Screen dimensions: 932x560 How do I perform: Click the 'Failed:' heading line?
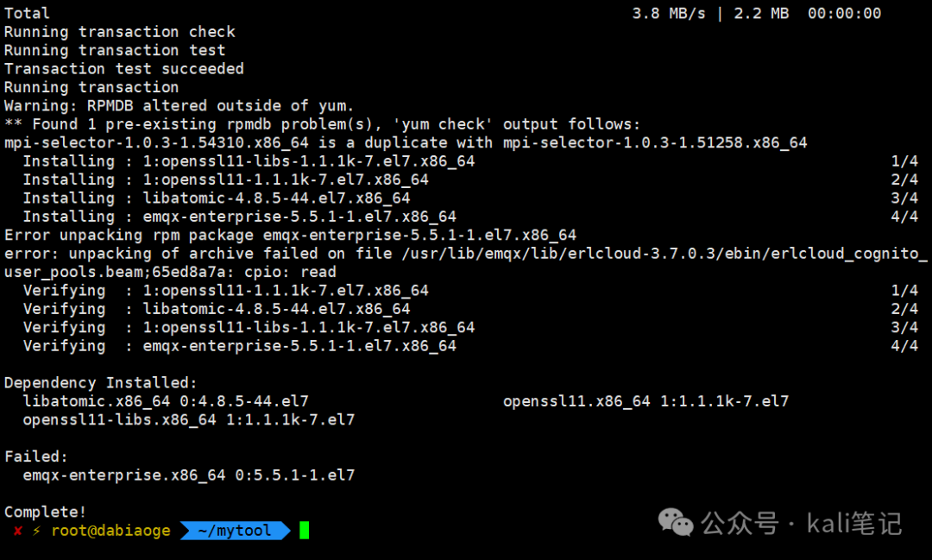pyautogui.click(x=35, y=456)
